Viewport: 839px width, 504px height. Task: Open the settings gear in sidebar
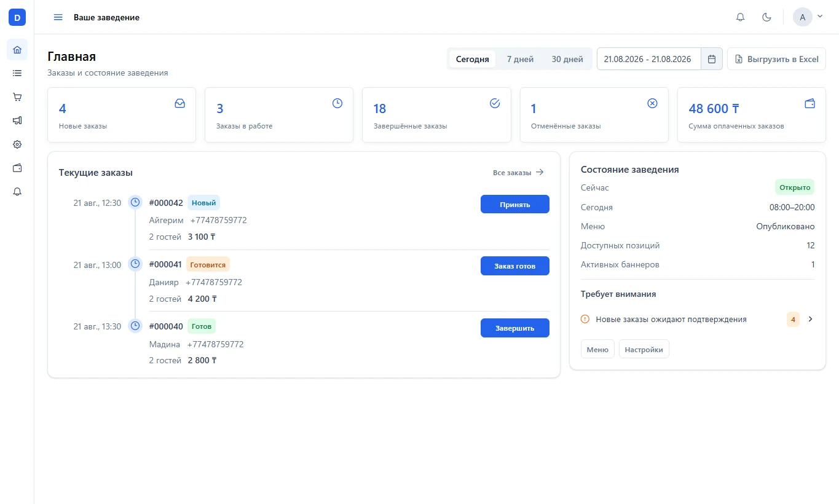17,144
